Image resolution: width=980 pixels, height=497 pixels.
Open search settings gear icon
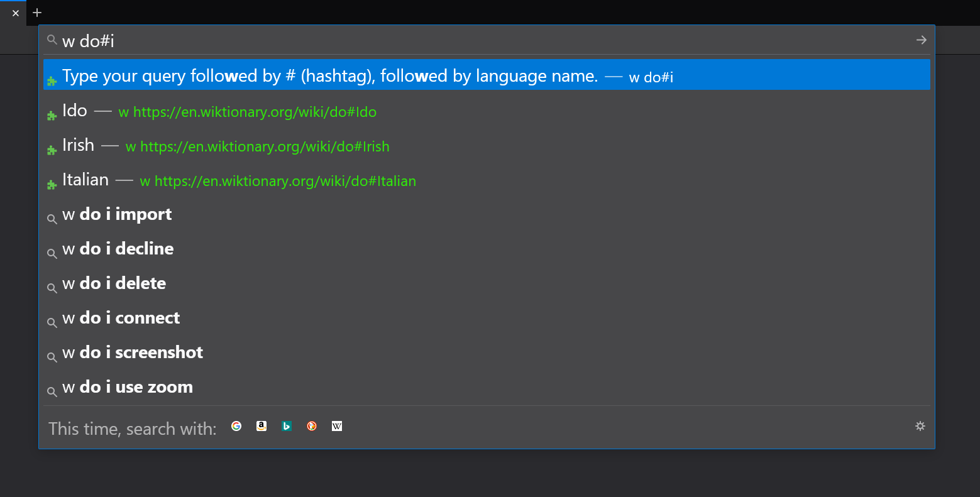click(x=920, y=426)
